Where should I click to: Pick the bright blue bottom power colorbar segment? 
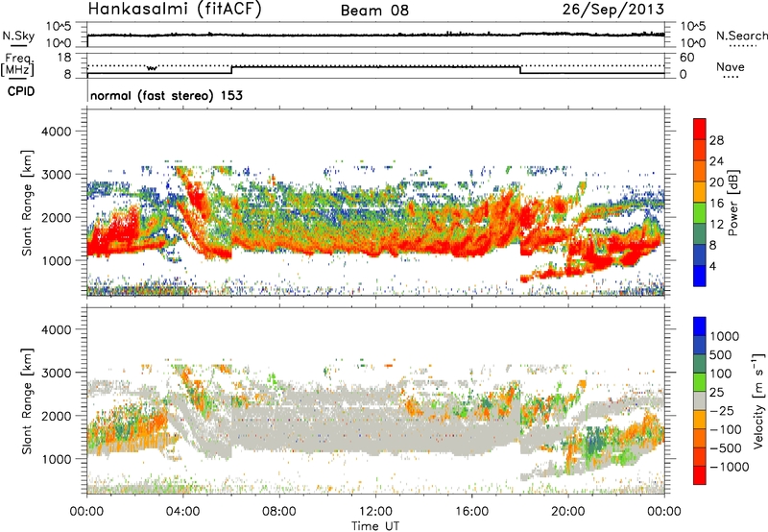coord(700,276)
